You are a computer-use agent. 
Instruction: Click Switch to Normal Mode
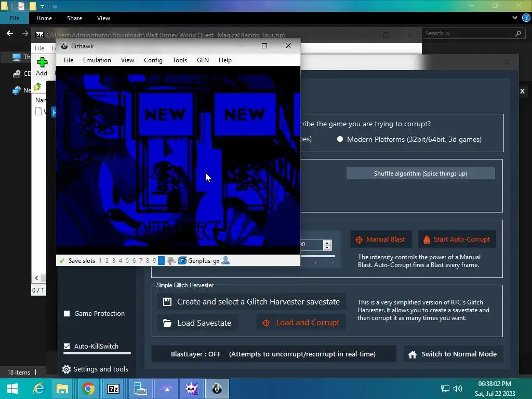pyautogui.click(x=453, y=354)
